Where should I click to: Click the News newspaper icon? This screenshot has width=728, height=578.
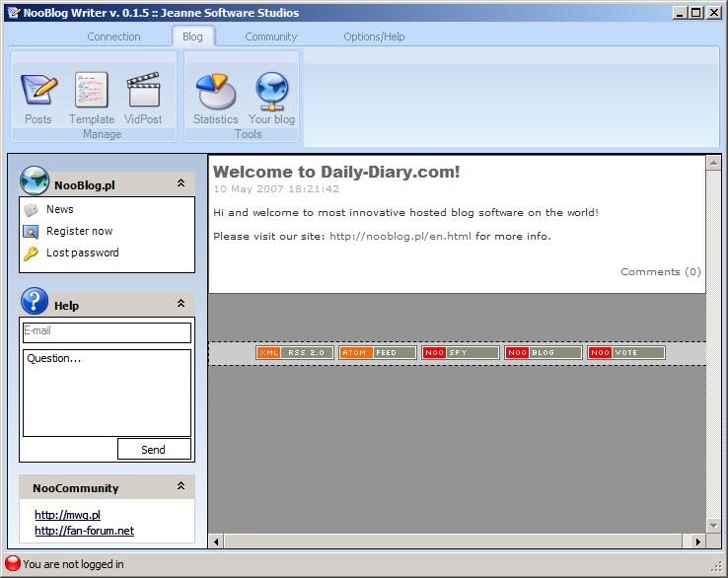click(x=32, y=210)
